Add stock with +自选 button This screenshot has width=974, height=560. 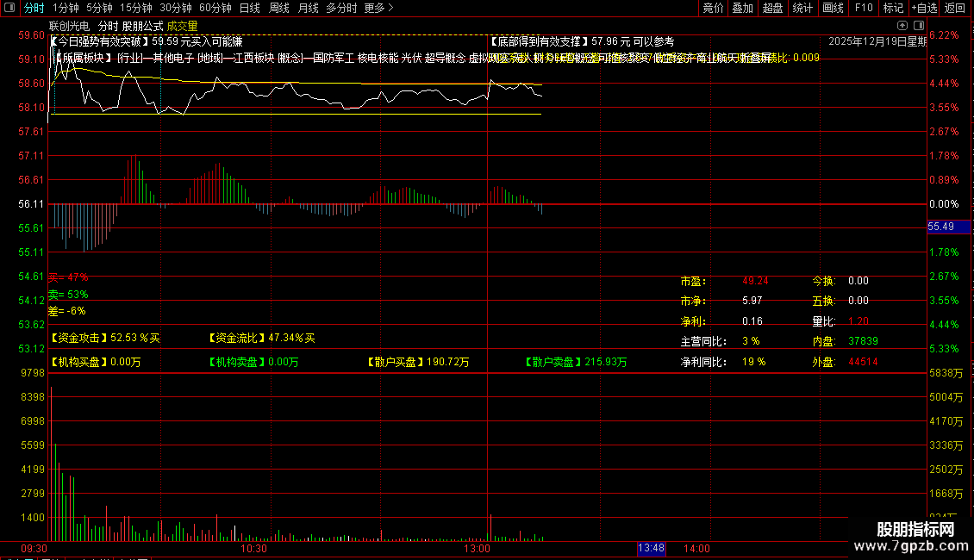click(x=924, y=8)
